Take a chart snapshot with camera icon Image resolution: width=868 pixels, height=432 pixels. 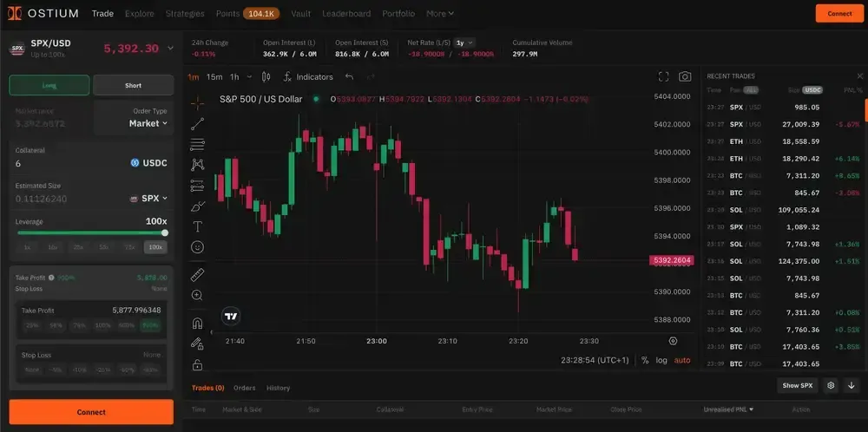pyautogui.click(x=686, y=77)
